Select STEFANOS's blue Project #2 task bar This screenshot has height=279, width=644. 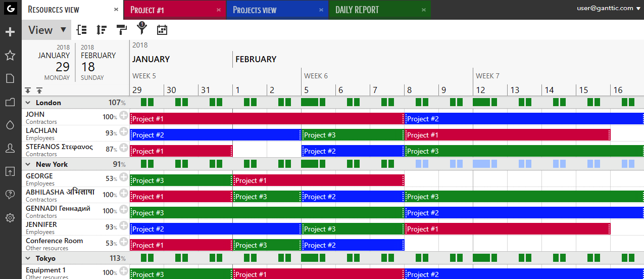(x=353, y=151)
